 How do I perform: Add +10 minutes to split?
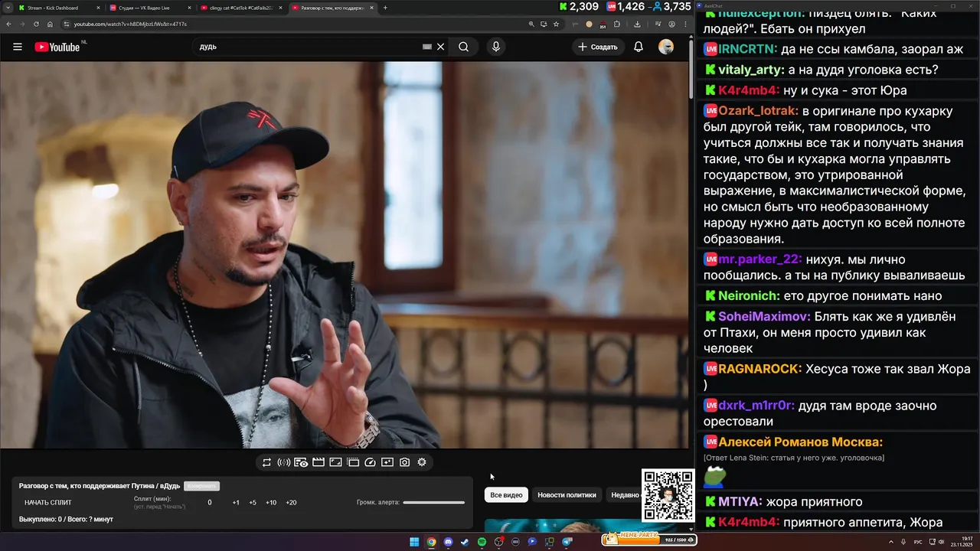271,503
